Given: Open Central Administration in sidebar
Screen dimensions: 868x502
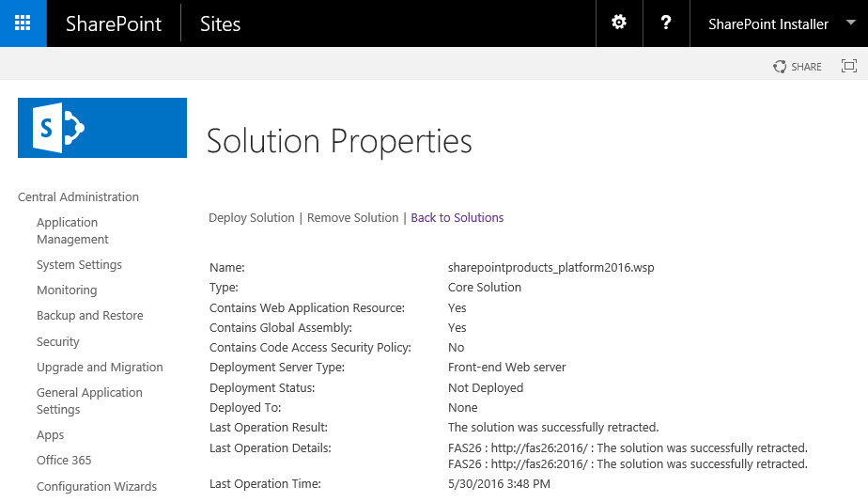Looking at the screenshot, I should click(78, 196).
